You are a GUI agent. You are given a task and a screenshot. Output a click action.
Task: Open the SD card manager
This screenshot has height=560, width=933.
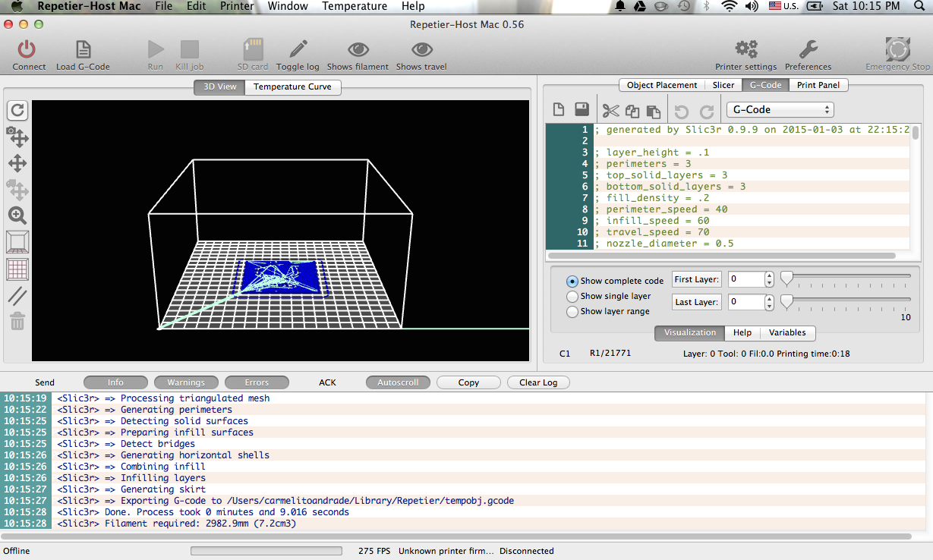tap(253, 50)
